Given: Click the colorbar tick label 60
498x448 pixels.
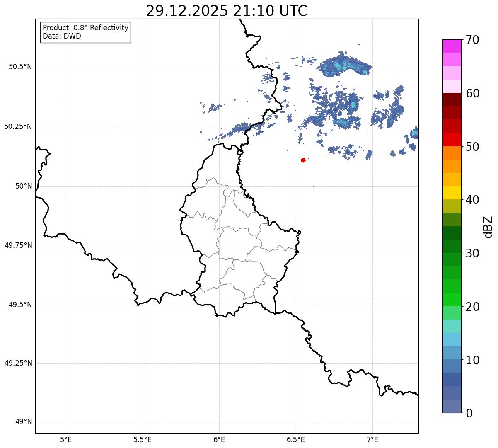Looking at the screenshot, I should (472, 93).
